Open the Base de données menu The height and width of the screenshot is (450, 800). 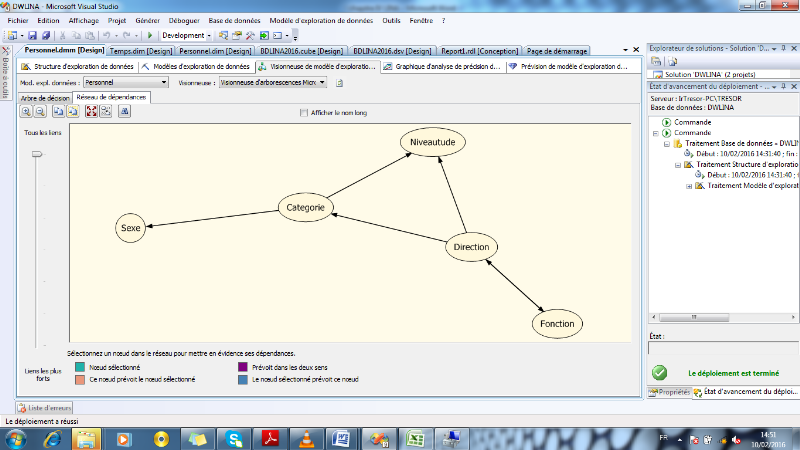pos(234,20)
